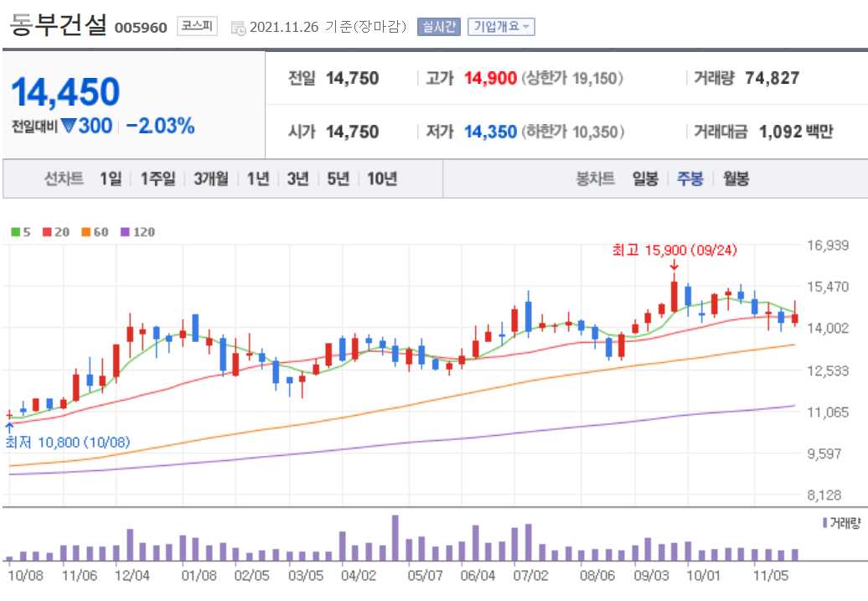Open the 선차트 line chart view
Image resolution: width=868 pixels, height=601 pixels.
coord(63,179)
